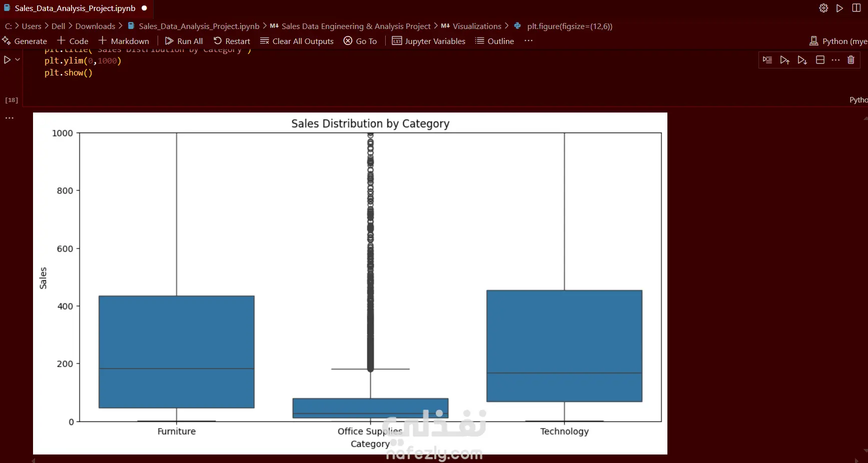Viewport: 868px width, 463px height.
Task: Split the current cell
Action: click(x=820, y=60)
